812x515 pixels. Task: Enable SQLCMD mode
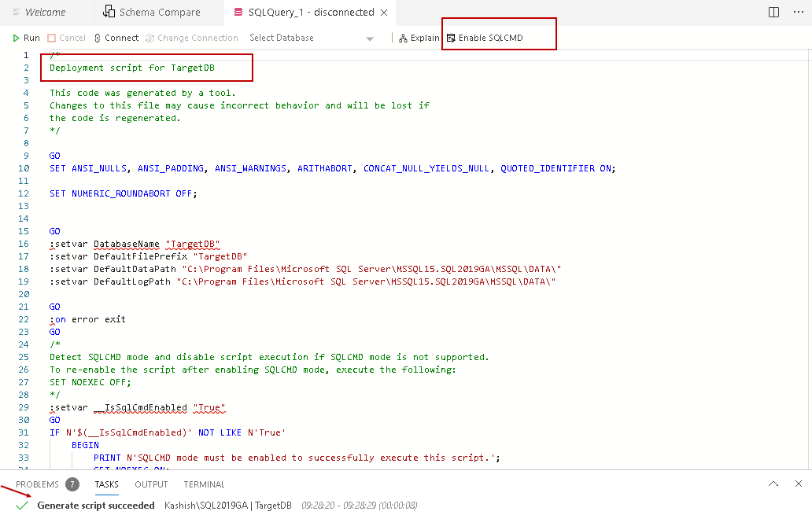point(485,38)
